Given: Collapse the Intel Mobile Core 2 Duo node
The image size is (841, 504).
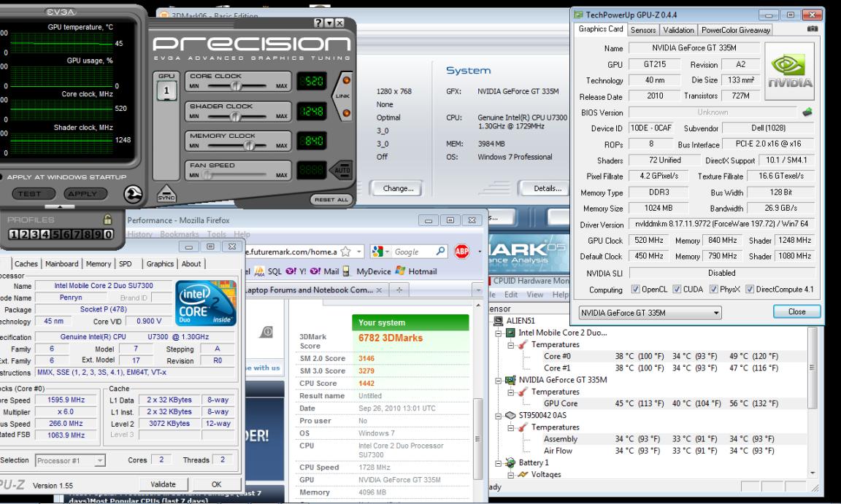Looking at the screenshot, I should pyautogui.click(x=499, y=333).
